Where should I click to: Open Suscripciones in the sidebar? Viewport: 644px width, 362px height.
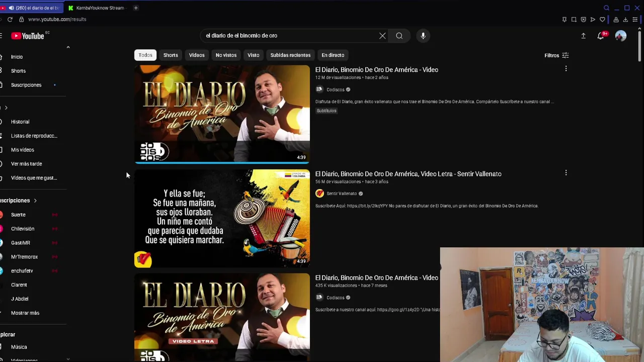[x=26, y=85]
